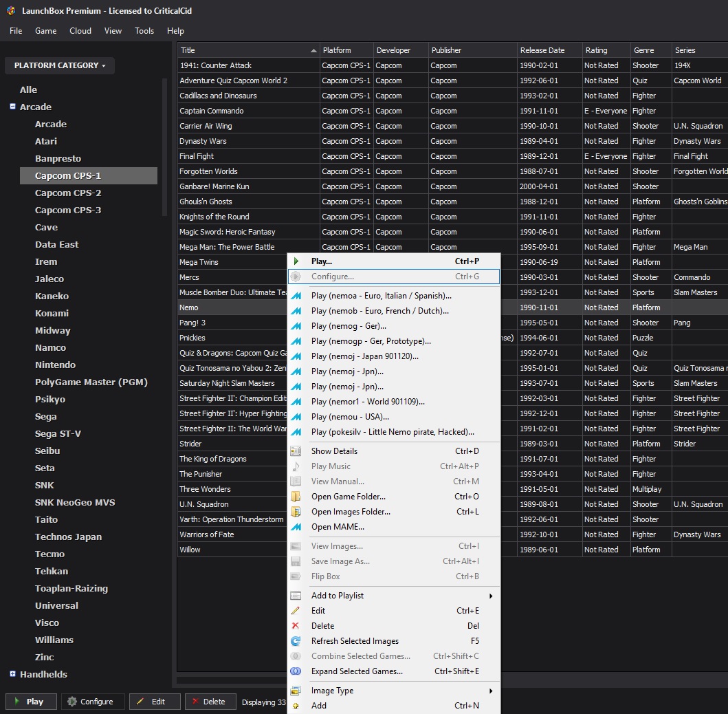Collapse the Arcade platform category
Image resolution: width=728 pixels, height=714 pixels.
pos(12,107)
